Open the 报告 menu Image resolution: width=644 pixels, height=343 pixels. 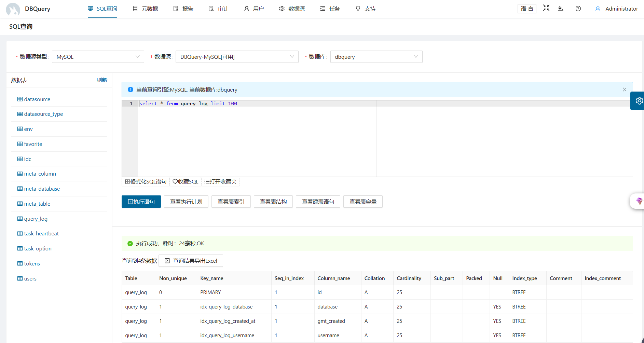183,9
